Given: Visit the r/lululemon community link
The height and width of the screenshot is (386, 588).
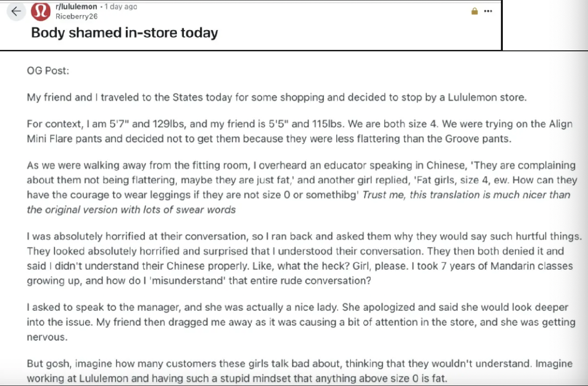Looking at the screenshot, I should tap(76, 7).
